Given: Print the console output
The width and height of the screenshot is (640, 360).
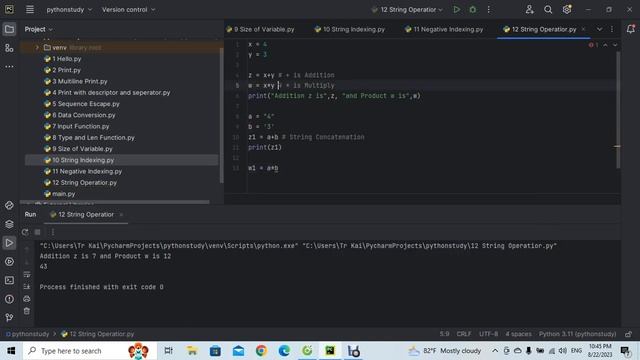Looking at the screenshot, I should pos(27,299).
